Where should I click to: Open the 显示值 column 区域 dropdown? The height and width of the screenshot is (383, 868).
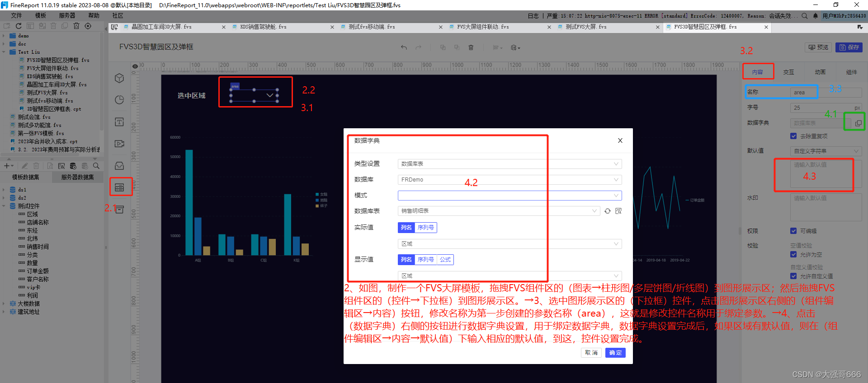(509, 276)
